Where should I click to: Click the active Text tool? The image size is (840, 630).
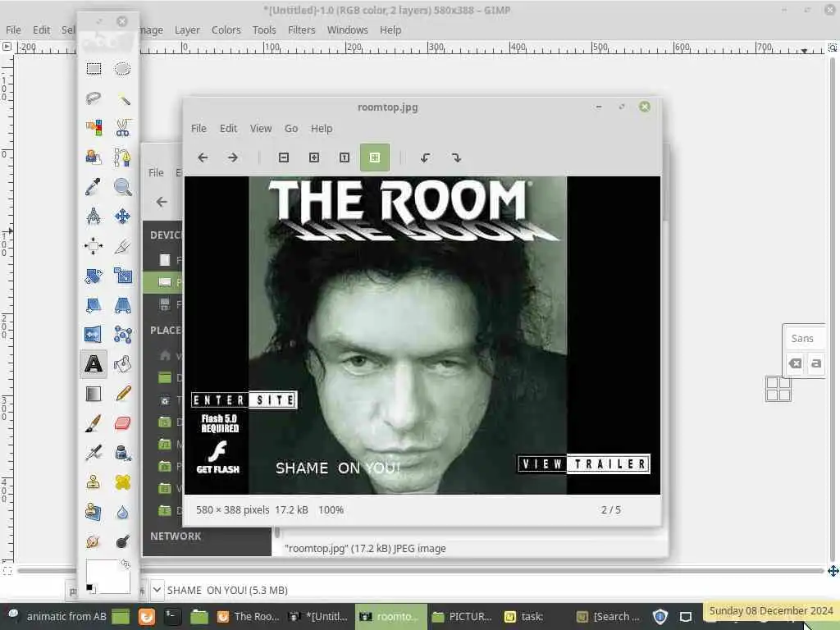[x=94, y=364]
